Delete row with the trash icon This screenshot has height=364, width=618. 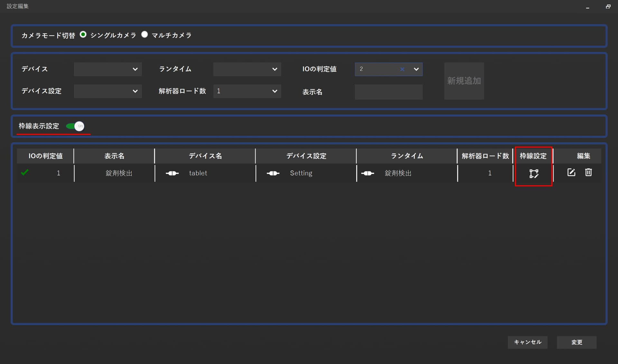pyautogui.click(x=588, y=173)
